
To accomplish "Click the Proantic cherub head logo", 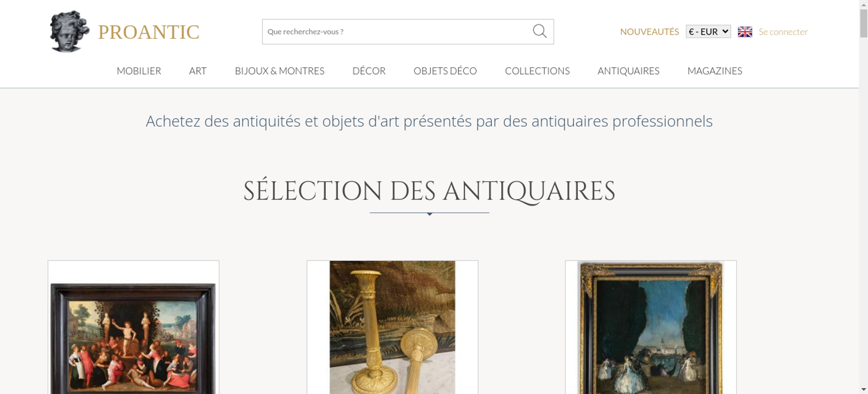I will point(69,32).
